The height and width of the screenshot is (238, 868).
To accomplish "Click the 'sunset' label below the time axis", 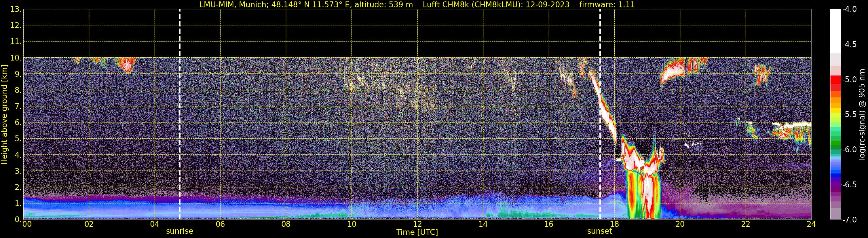I will pos(599,231).
